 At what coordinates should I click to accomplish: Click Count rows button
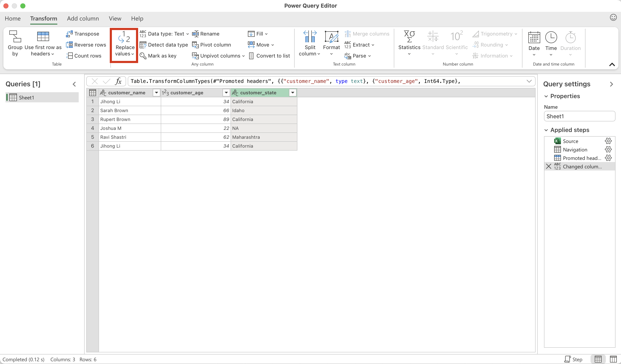coord(84,56)
